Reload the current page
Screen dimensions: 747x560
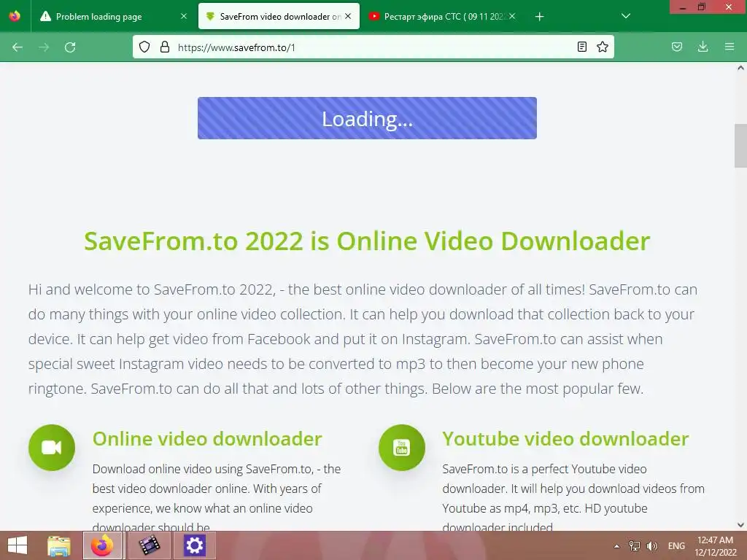pyautogui.click(x=70, y=47)
